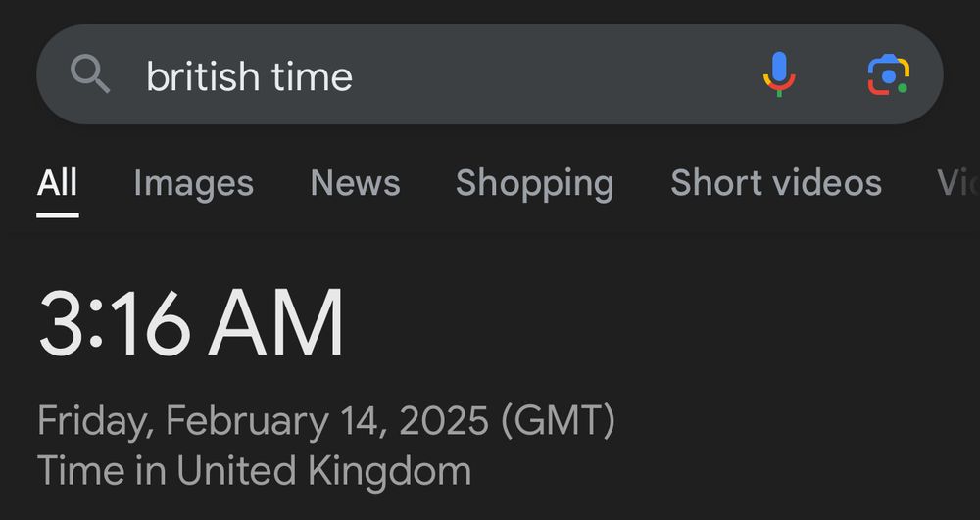
Task: Open the News tab
Action: point(355,183)
